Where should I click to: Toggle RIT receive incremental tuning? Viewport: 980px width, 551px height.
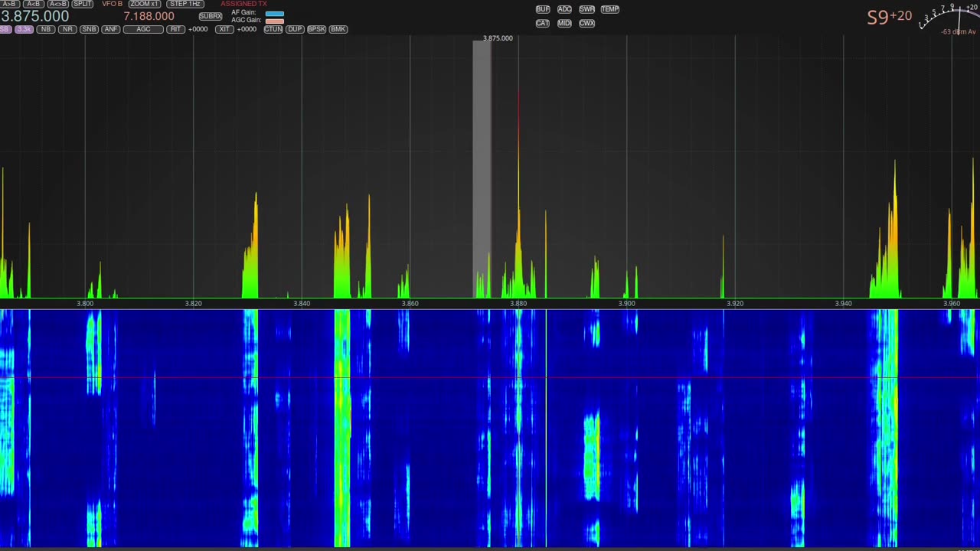(x=176, y=29)
